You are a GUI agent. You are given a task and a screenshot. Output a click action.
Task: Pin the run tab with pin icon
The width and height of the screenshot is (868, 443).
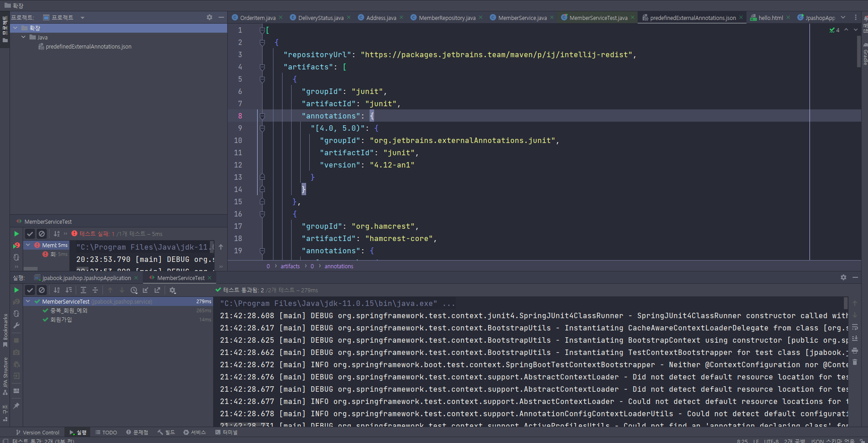pos(16,405)
